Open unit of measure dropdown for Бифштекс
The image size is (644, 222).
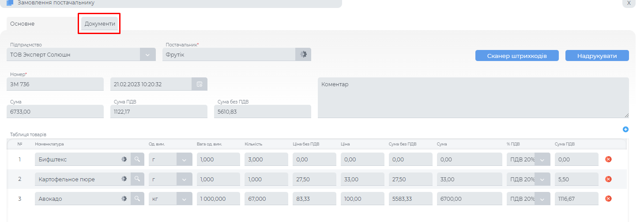tap(184, 159)
